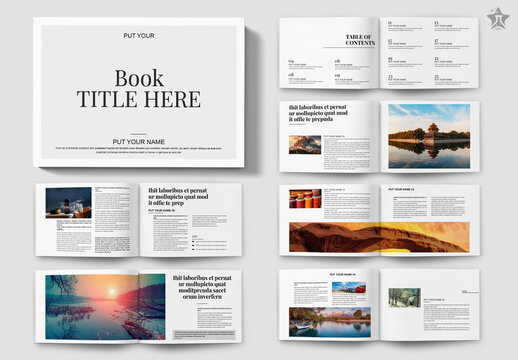This screenshot has height=360, width=518.
Task: Click the beach huts photo
Action: point(349,288)
